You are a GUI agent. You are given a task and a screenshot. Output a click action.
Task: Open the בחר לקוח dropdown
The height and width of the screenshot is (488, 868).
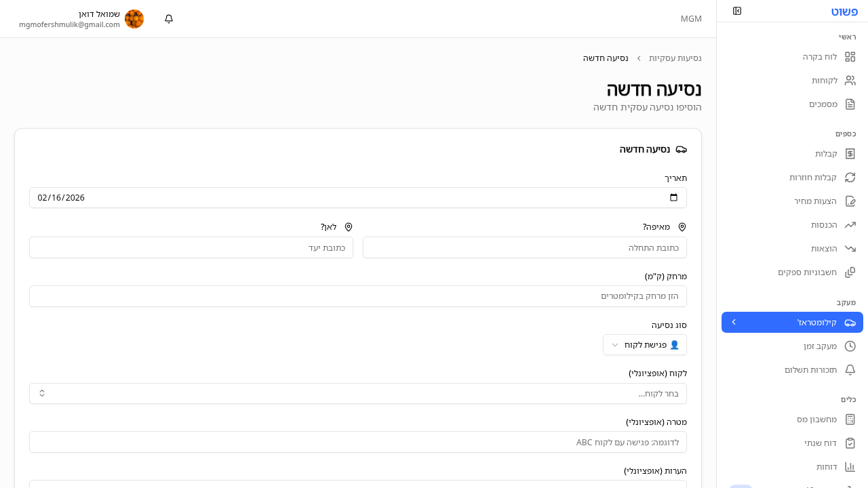(x=358, y=393)
